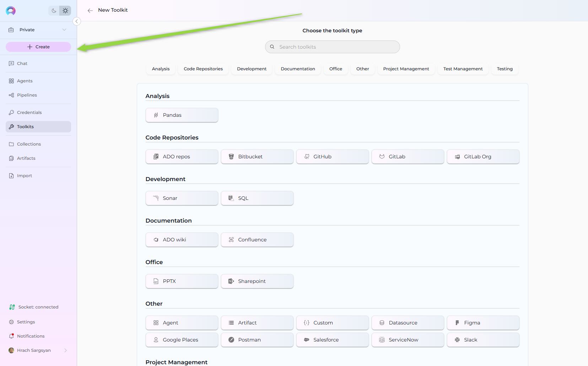Open Import in the sidebar
The image size is (588, 366).
[x=38, y=176]
